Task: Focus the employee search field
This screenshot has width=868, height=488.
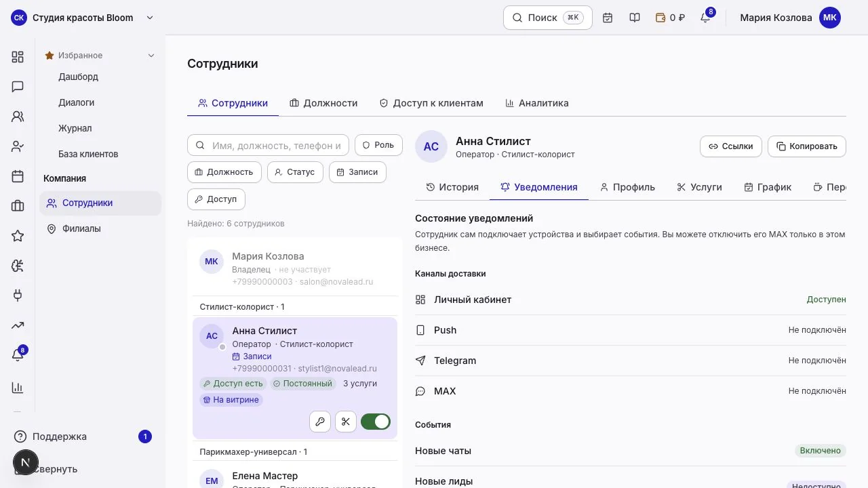Action: coord(268,145)
